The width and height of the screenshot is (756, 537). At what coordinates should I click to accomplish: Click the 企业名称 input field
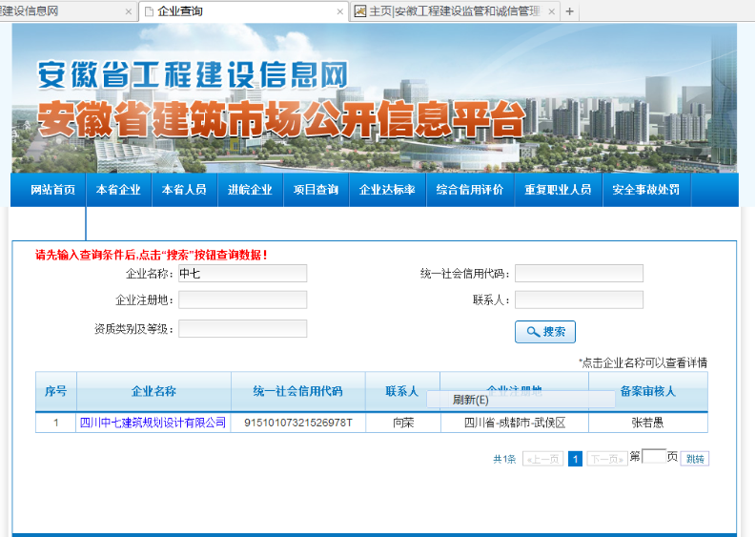click(x=242, y=274)
